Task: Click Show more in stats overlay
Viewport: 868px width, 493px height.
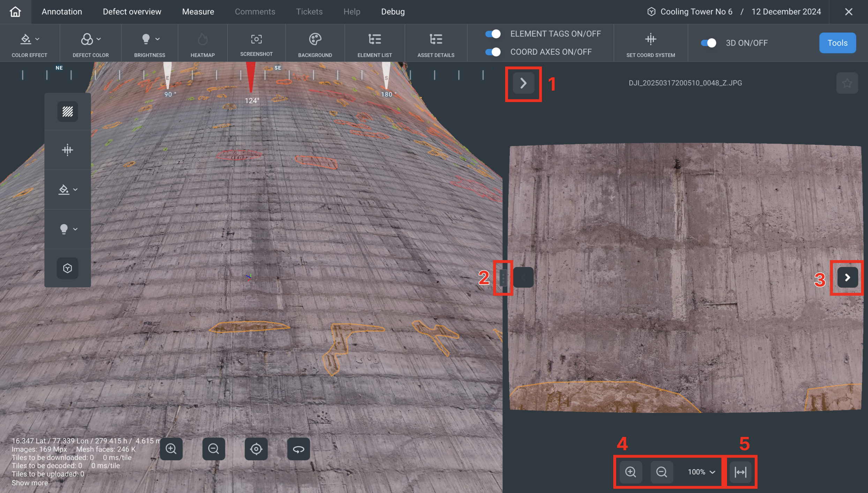Action: point(30,483)
